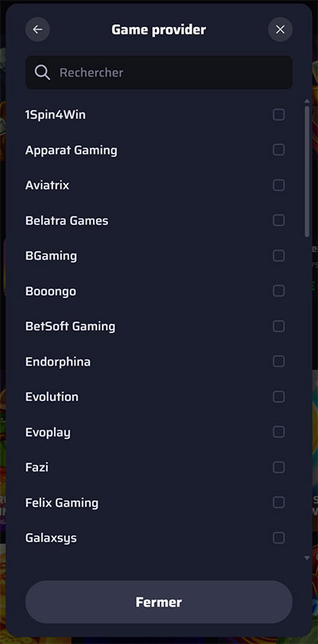Viewport: 318px width, 644px height.
Task: Click the magnifying glass search icon
Action: (x=42, y=72)
